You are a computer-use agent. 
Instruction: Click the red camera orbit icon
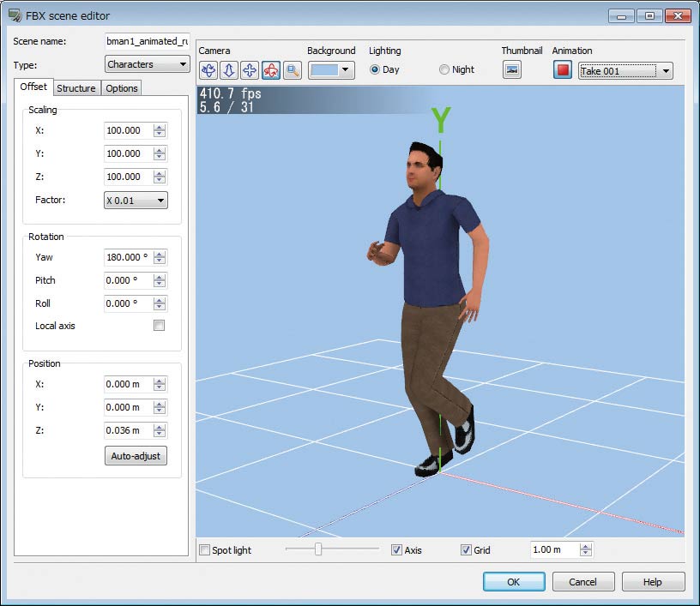pyautogui.click(x=270, y=70)
